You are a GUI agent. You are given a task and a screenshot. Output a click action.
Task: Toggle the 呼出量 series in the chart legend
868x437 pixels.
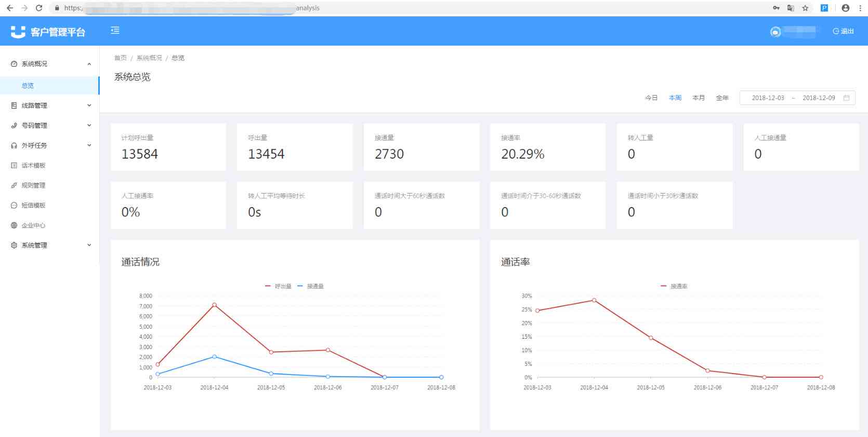278,286
